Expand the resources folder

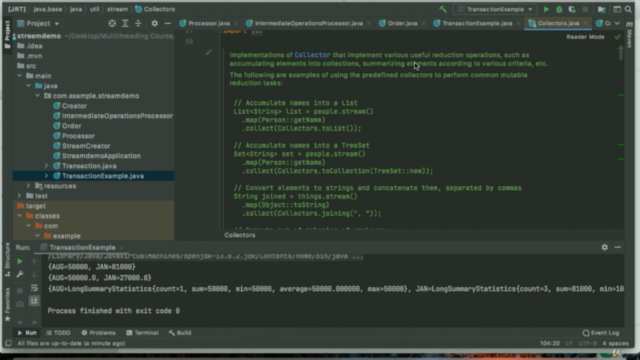pyautogui.click(x=29, y=186)
